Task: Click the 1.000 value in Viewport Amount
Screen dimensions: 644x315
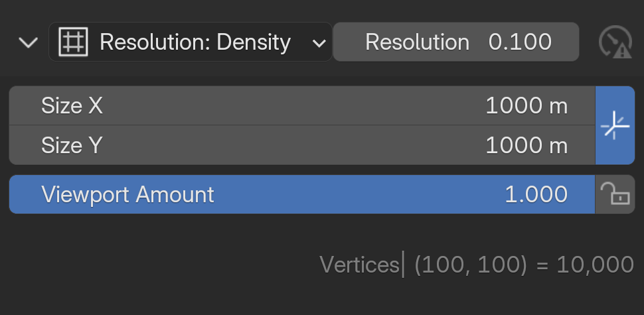Action: (x=536, y=194)
